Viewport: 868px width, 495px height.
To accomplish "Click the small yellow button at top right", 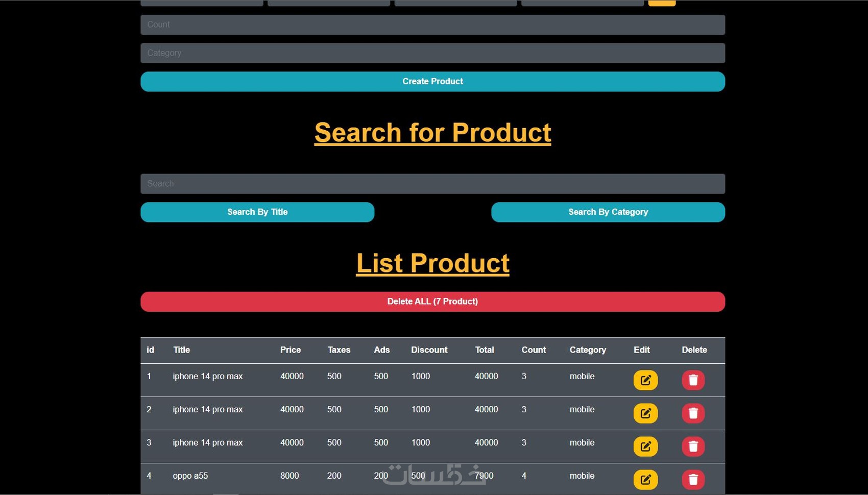I will coord(662,2).
